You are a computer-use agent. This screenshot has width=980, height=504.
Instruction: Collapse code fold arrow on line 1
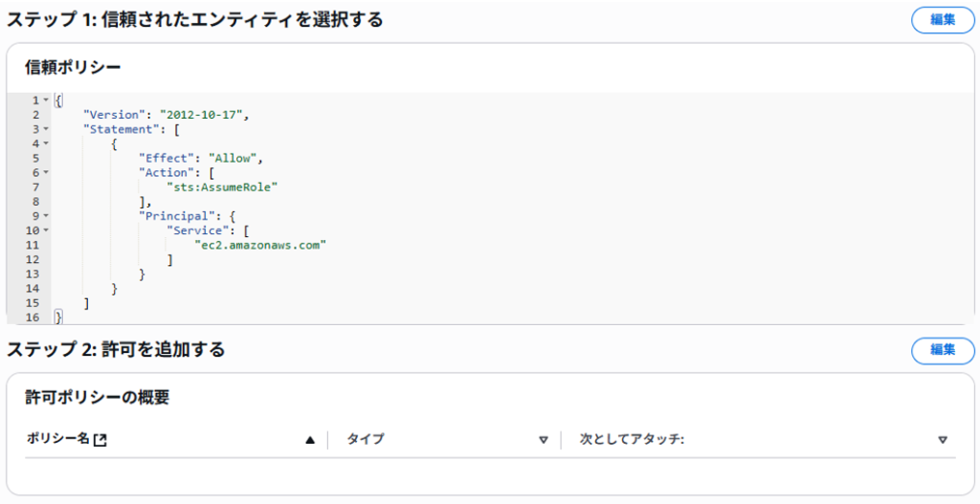(x=46, y=100)
